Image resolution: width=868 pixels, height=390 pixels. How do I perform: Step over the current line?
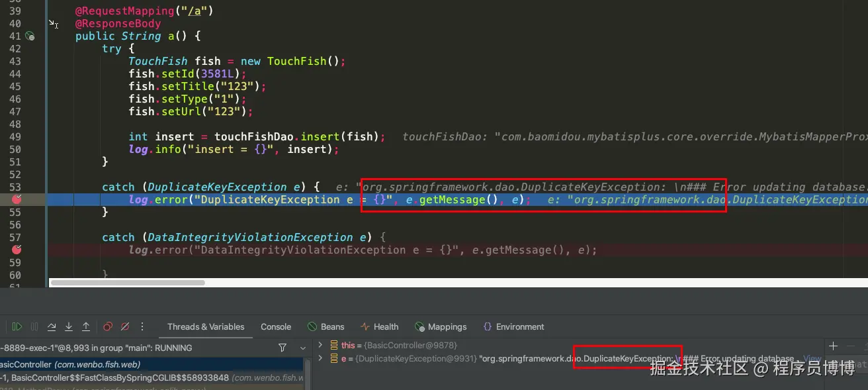point(52,327)
